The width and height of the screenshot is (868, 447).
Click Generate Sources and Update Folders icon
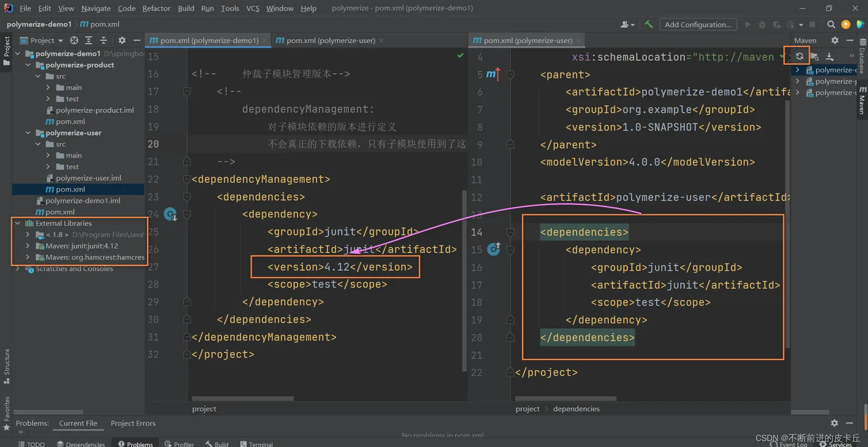815,56
